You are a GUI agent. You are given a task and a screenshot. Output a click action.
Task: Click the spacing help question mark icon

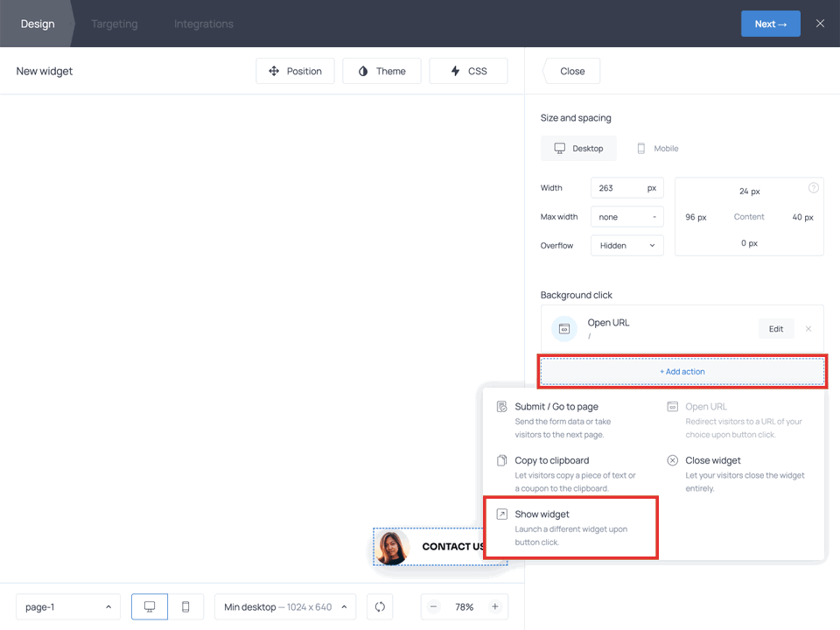813,187
